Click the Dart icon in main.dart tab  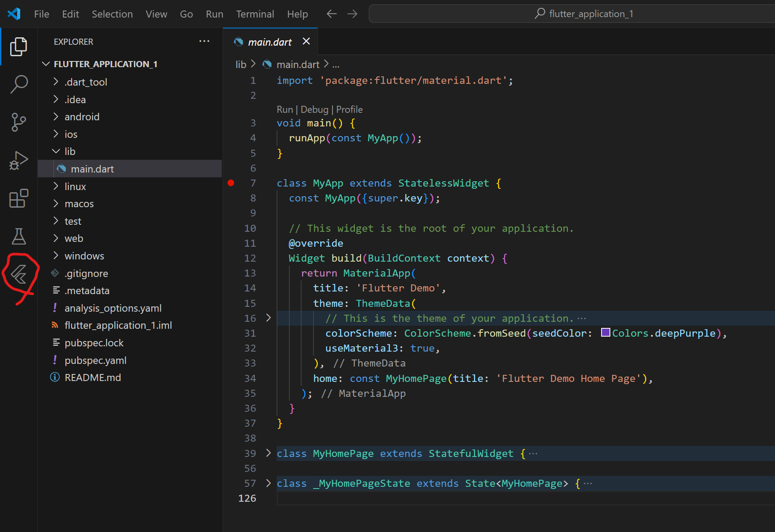click(x=238, y=42)
